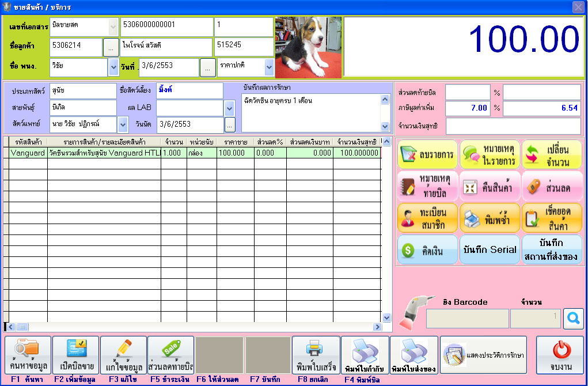Click คิดเงิน green dollar payment button
This screenshot has width=588, height=386.
[427, 250]
